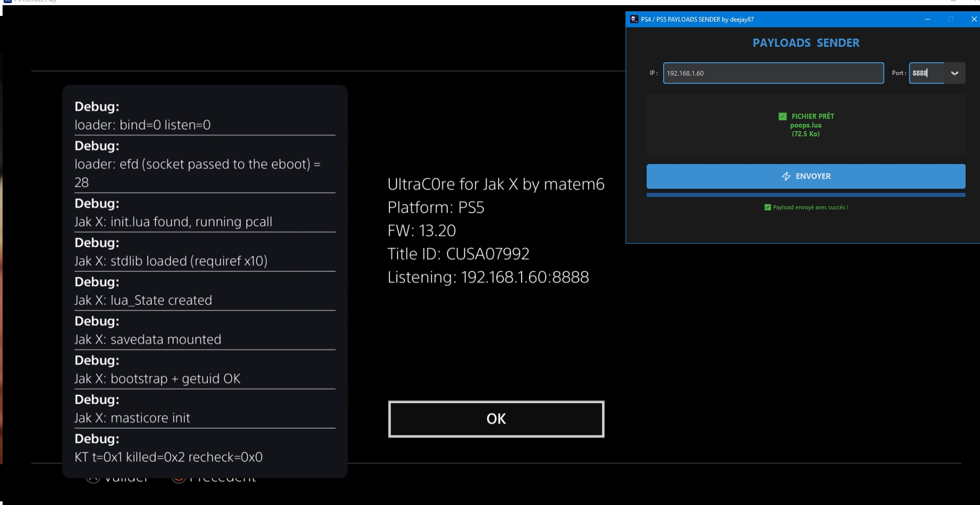Click the 'Platform: PS5' line
The image size is (980, 505).
coord(436,207)
